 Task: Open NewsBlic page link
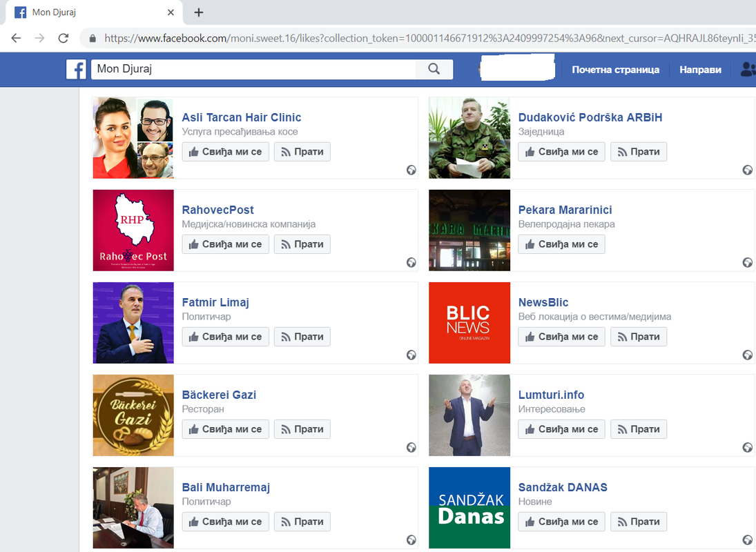tap(543, 302)
